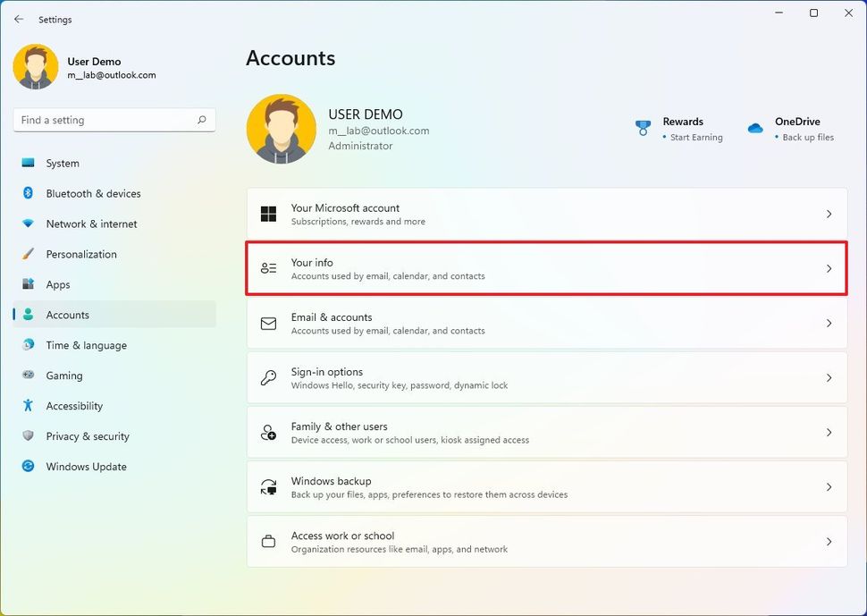Click the Sign-in options key icon
Viewport: 867px width, 616px height.
pos(268,378)
